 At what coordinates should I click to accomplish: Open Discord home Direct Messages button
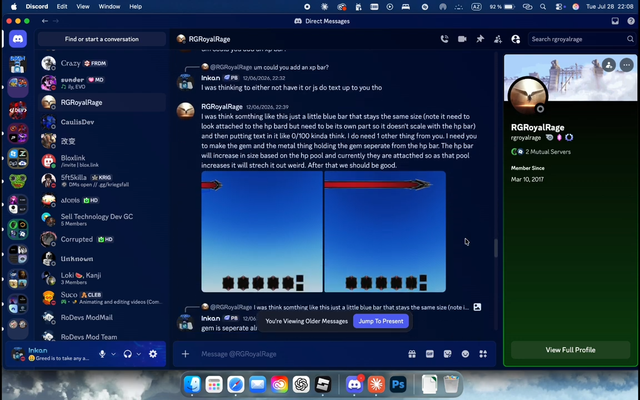[18, 39]
